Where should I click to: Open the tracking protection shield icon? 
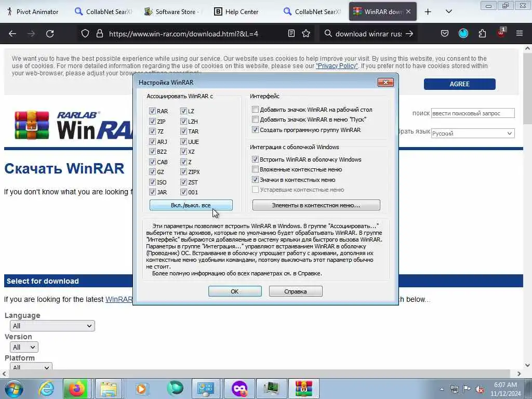tap(85, 34)
